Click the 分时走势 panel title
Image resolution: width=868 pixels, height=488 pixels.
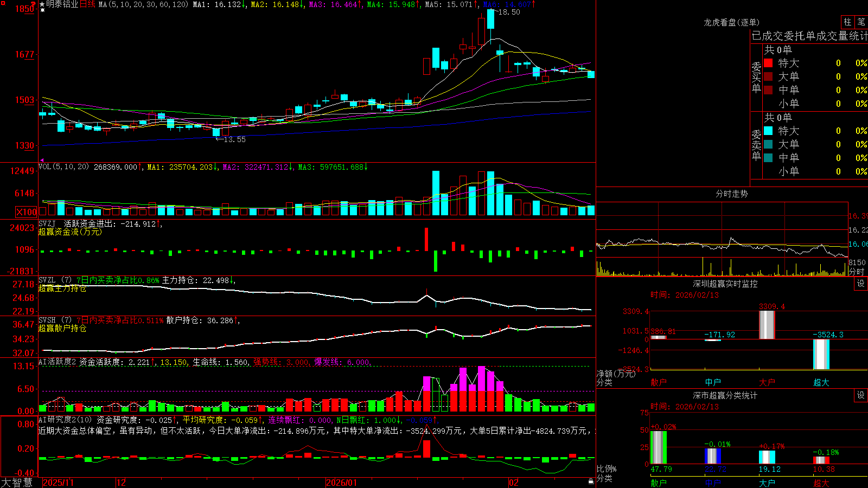tap(732, 194)
